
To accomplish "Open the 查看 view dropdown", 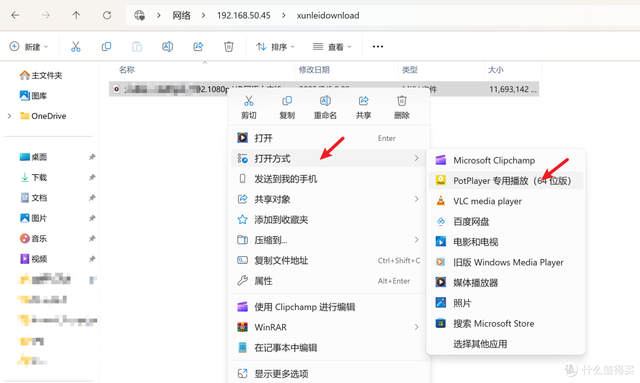I will (x=332, y=47).
